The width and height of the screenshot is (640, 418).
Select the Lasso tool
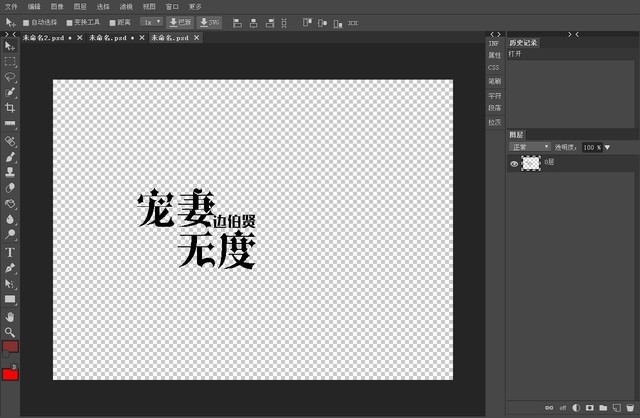(x=10, y=76)
